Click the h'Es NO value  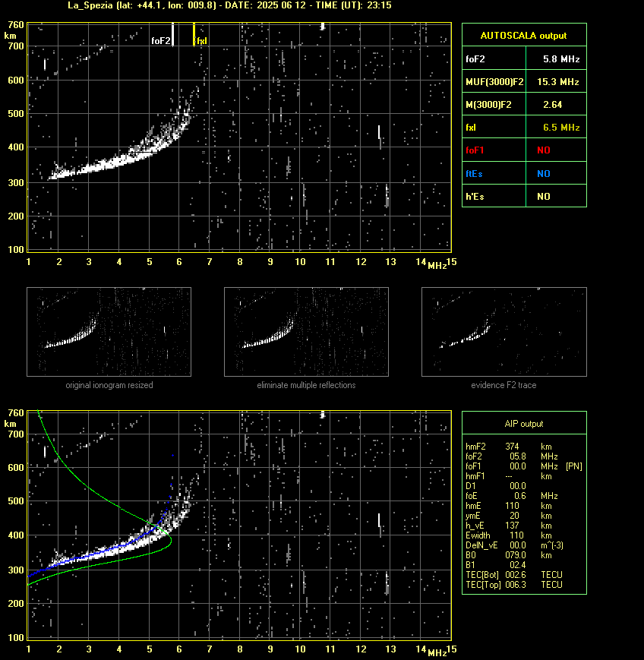pyautogui.click(x=544, y=196)
